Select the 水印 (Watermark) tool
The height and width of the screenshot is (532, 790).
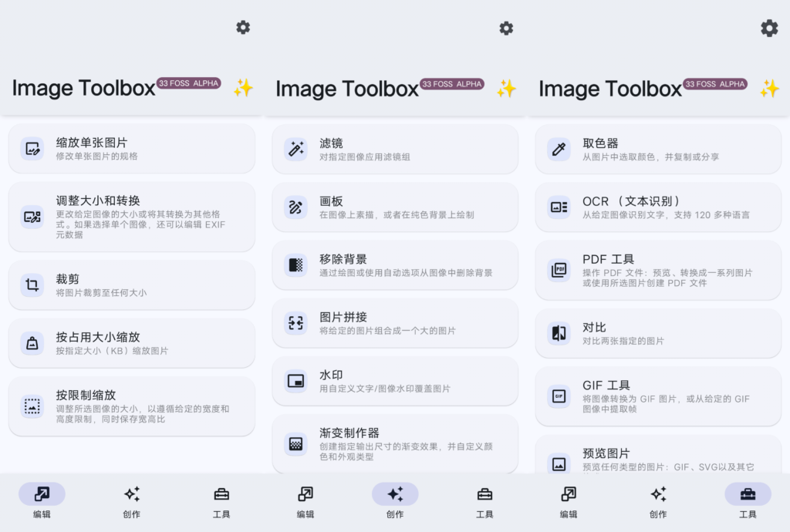click(x=395, y=381)
